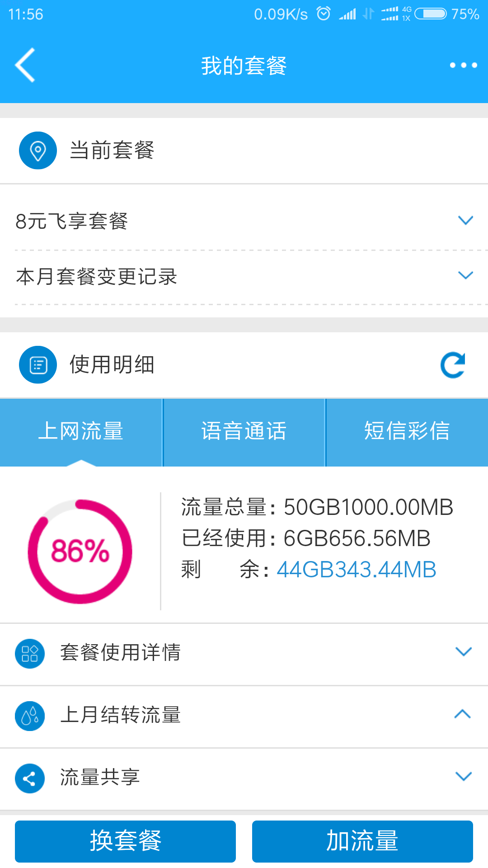This screenshot has width=488, height=868.
Task: Tap the location pin icon beside 当前套餐
Action: coord(38,151)
